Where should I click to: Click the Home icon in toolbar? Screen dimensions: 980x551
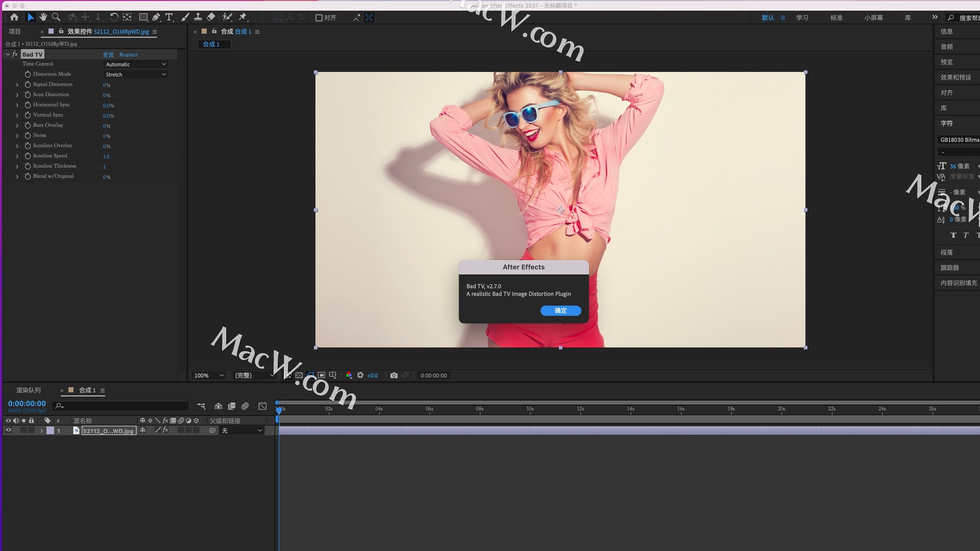tap(14, 17)
